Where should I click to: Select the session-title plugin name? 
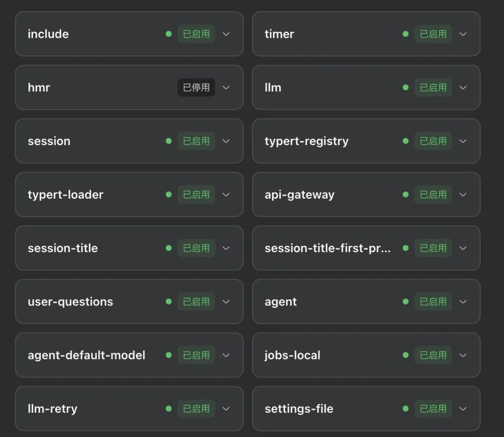pos(63,248)
